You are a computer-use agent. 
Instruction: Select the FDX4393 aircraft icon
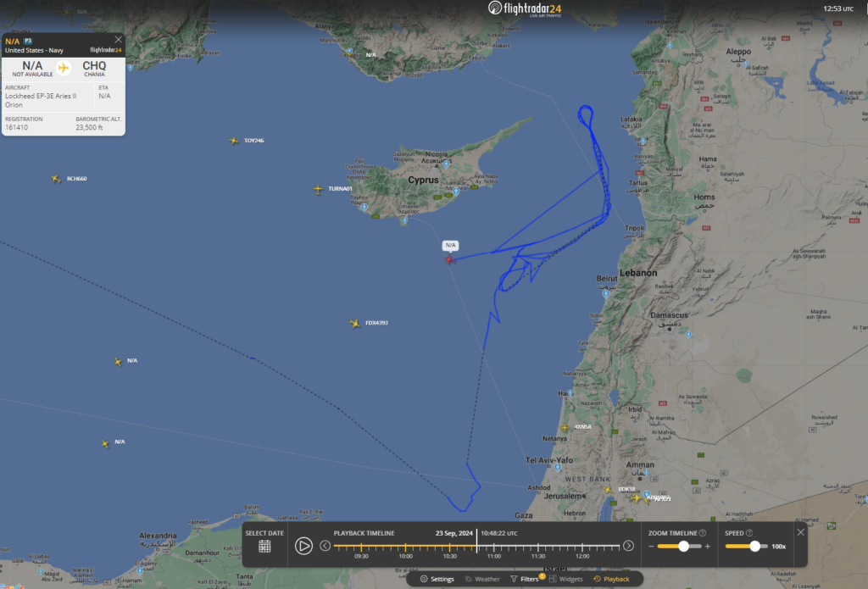tap(355, 323)
